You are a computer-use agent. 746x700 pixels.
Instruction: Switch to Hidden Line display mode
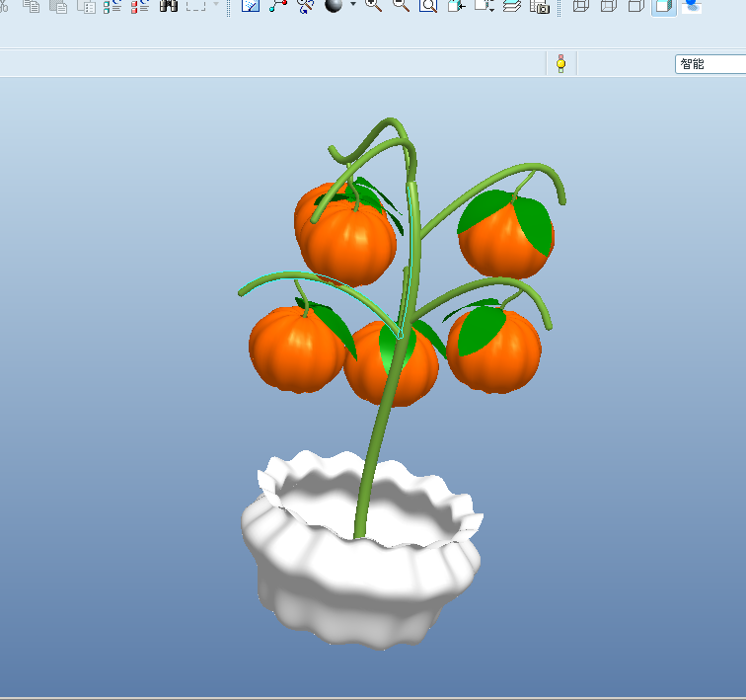coord(609,6)
